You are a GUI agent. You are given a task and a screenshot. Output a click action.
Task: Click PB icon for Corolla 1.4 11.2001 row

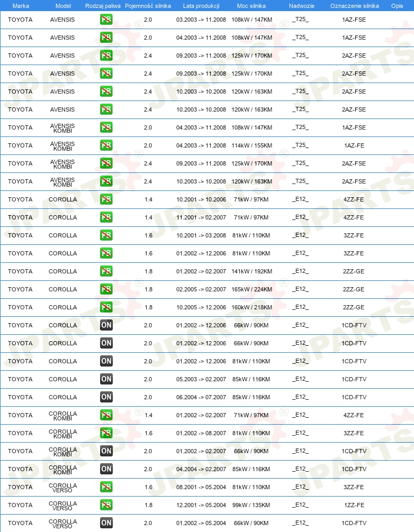click(106, 217)
